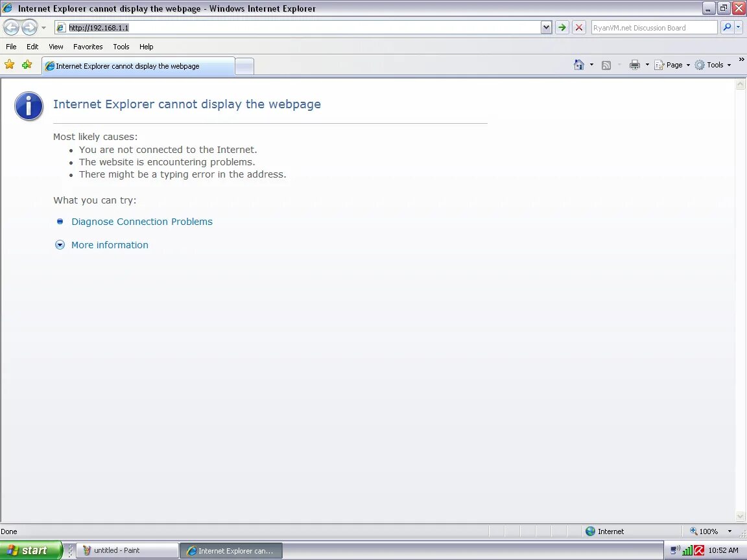
Task: Click the IE logo in title bar
Action: pyautogui.click(x=8, y=8)
